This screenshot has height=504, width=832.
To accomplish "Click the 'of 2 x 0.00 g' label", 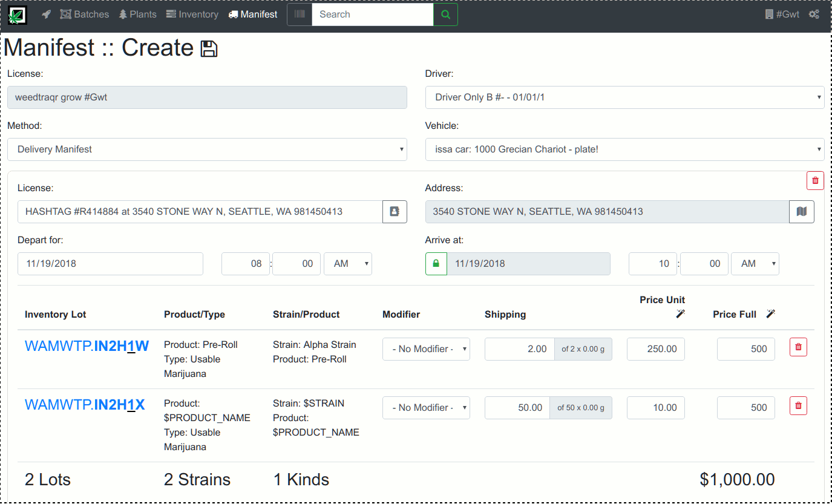I will click(583, 349).
